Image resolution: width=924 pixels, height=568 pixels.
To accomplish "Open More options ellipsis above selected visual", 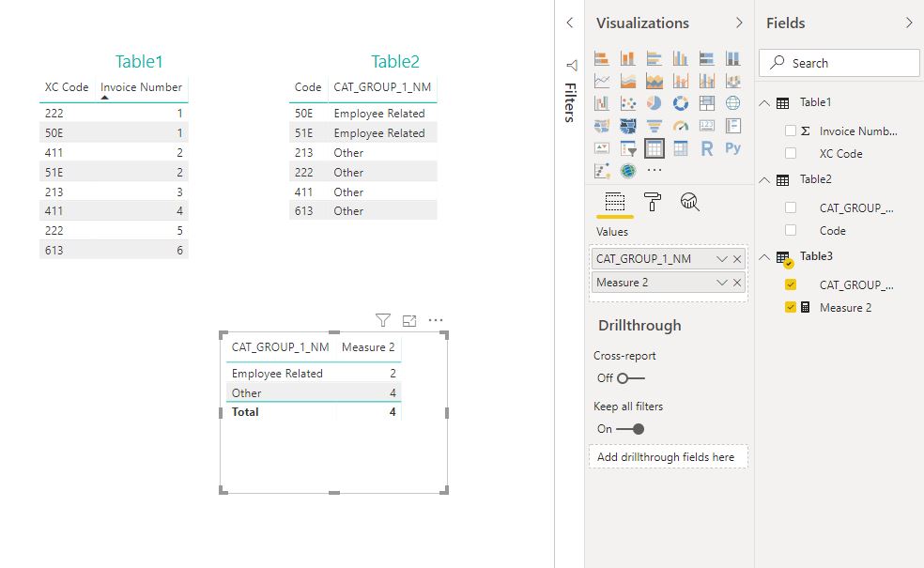I will point(436,320).
